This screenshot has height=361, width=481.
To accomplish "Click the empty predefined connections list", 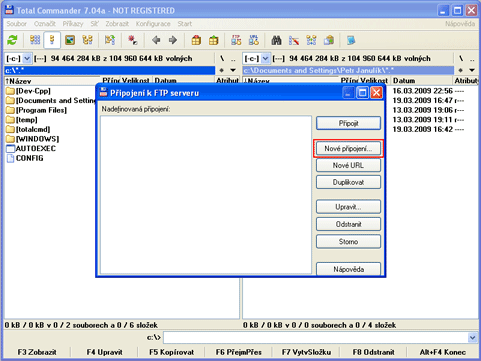I will tap(206, 195).
